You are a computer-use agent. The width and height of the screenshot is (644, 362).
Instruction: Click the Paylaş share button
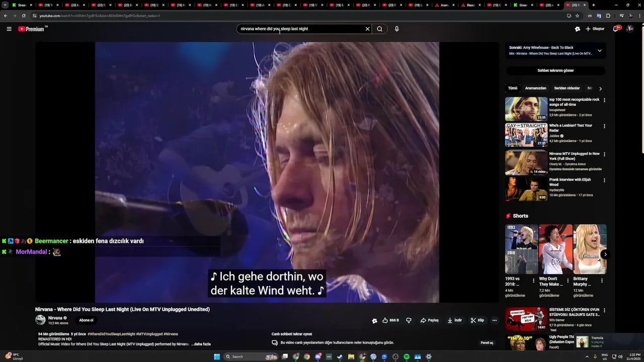[x=430, y=320]
